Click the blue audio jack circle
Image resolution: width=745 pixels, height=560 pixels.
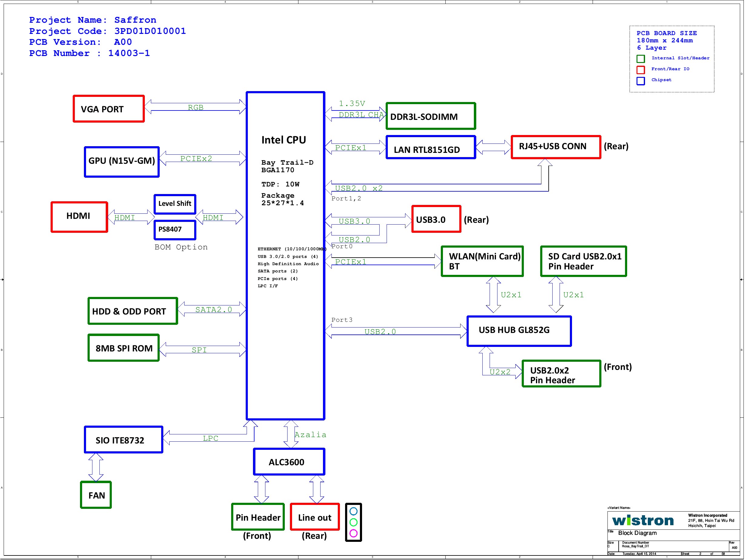(x=353, y=512)
